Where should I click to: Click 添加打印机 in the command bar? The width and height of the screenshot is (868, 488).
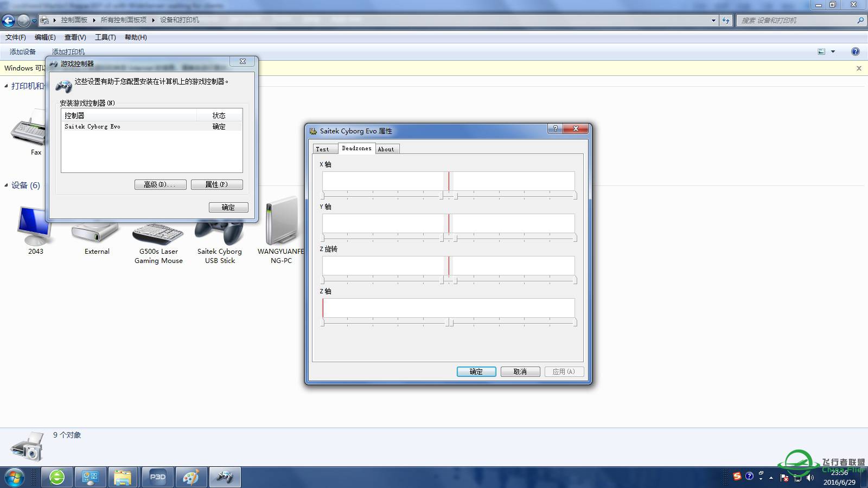68,52
